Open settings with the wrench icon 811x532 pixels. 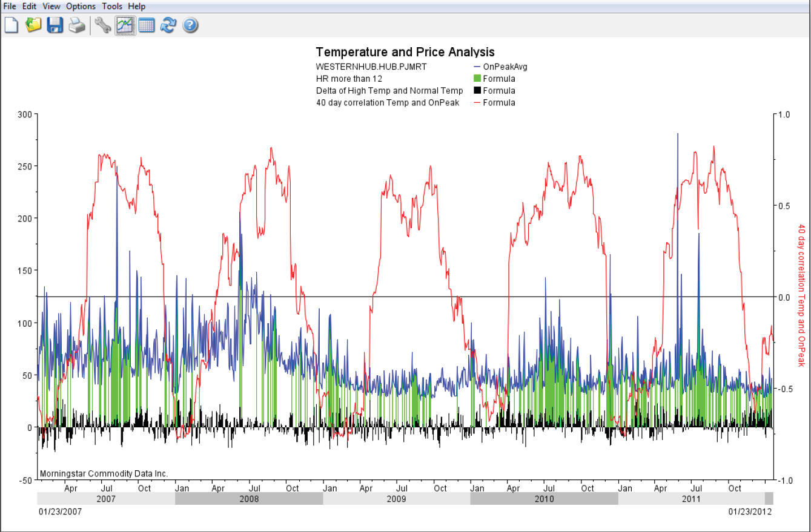point(103,25)
